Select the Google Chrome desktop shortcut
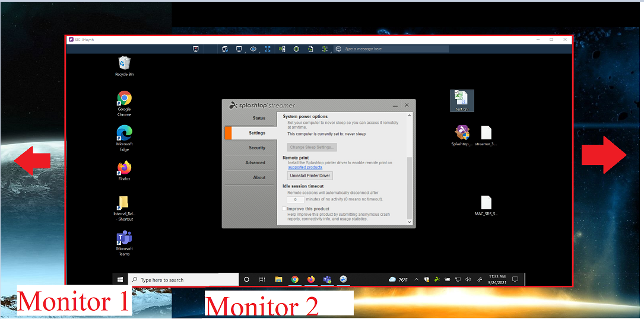 (x=125, y=104)
